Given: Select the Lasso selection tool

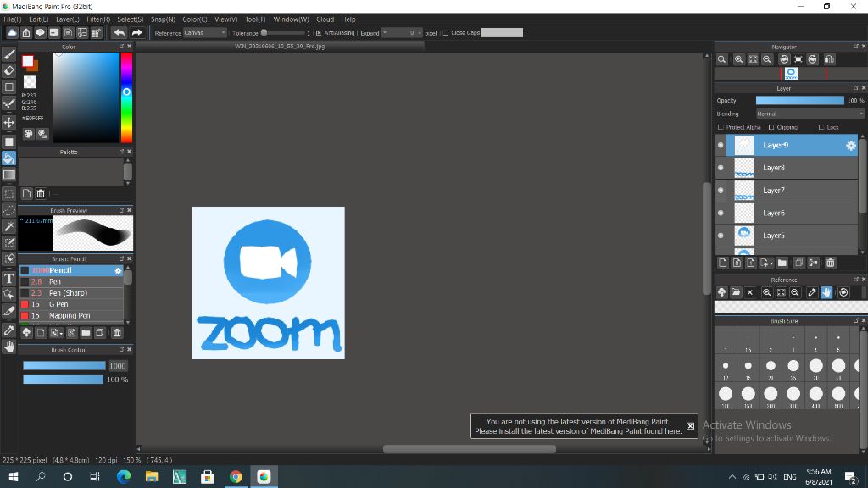Looking at the screenshot, I should click(8, 210).
